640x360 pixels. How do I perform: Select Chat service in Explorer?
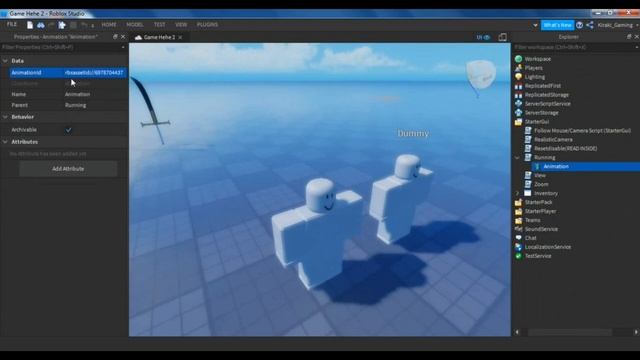(531, 238)
